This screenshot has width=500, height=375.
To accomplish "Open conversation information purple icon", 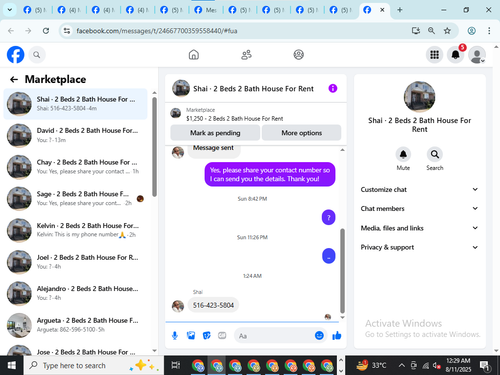I will point(333,88).
